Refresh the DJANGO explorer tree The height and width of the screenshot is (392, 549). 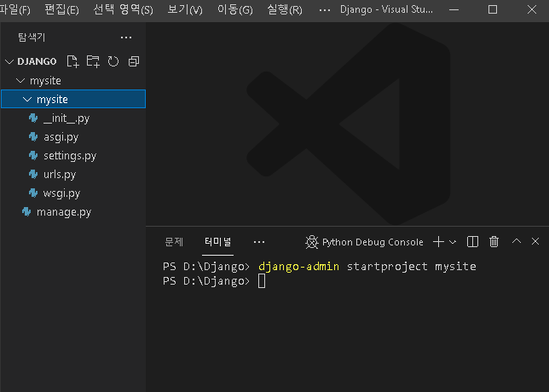click(113, 61)
